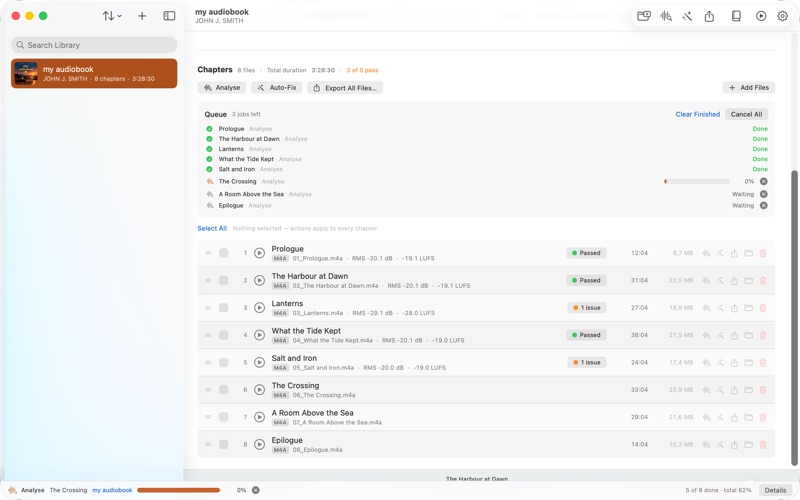This screenshot has height=500, width=800.
Task: Click the Clear Finished link
Action: (697, 114)
